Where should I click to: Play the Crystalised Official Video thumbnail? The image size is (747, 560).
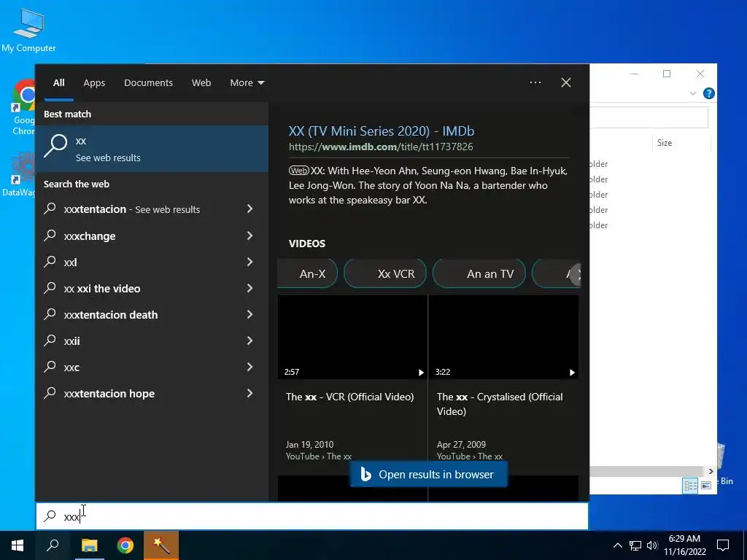coord(503,337)
